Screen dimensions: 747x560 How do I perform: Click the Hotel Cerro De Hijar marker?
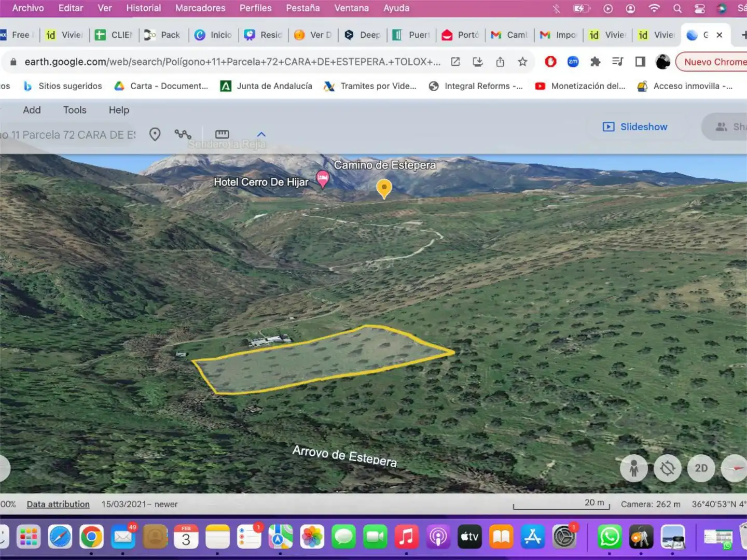point(322,179)
